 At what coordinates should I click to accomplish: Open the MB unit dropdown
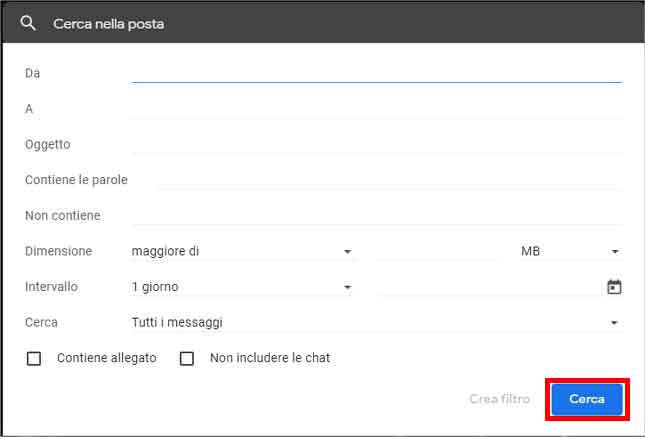pyautogui.click(x=569, y=252)
